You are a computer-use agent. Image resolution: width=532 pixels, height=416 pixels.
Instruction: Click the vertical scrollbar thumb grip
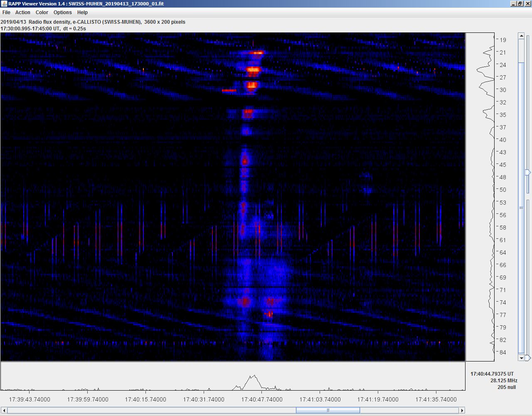tap(522, 208)
